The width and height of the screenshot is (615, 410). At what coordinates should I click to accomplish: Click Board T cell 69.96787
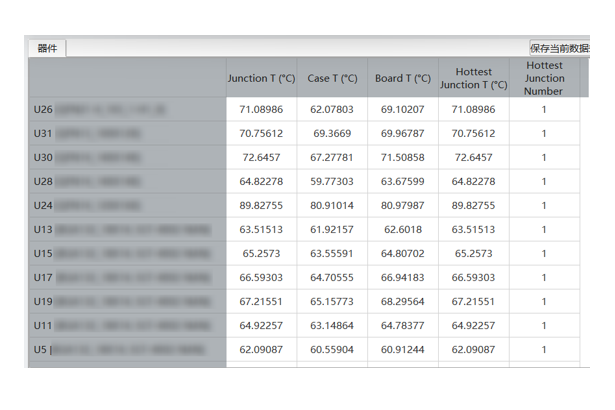pyautogui.click(x=403, y=133)
